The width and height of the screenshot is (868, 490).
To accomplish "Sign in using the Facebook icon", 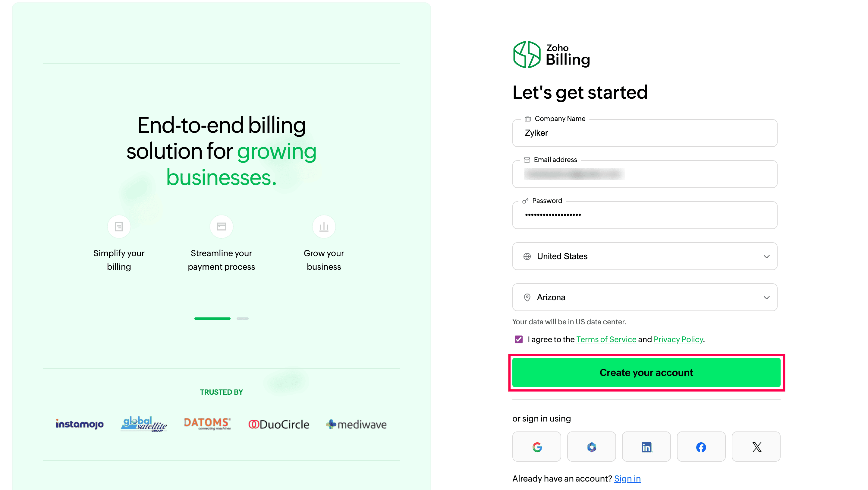I will (701, 447).
